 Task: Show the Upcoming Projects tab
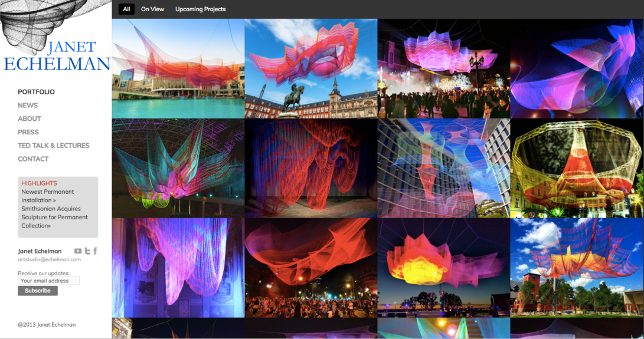click(200, 9)
